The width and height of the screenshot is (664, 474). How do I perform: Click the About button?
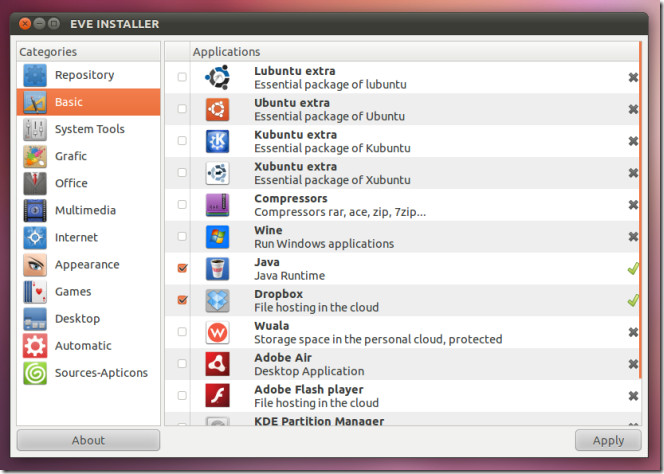[x=89, y=440]
